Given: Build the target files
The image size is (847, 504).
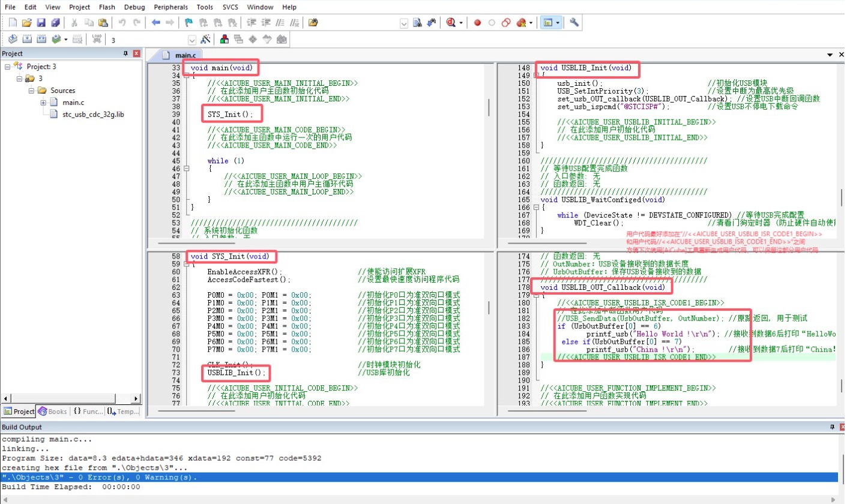Looking at the screenshot, I should click(x=27, y=40).
